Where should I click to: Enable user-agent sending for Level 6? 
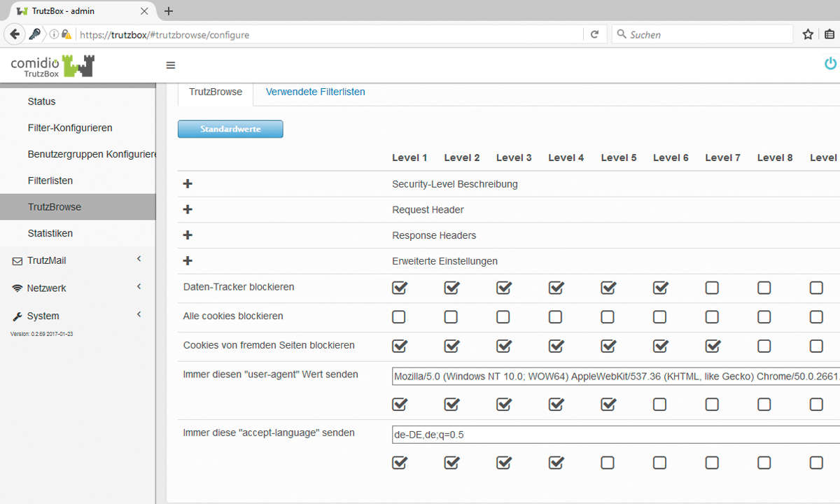pyautogui.click(x=660, y=404)
